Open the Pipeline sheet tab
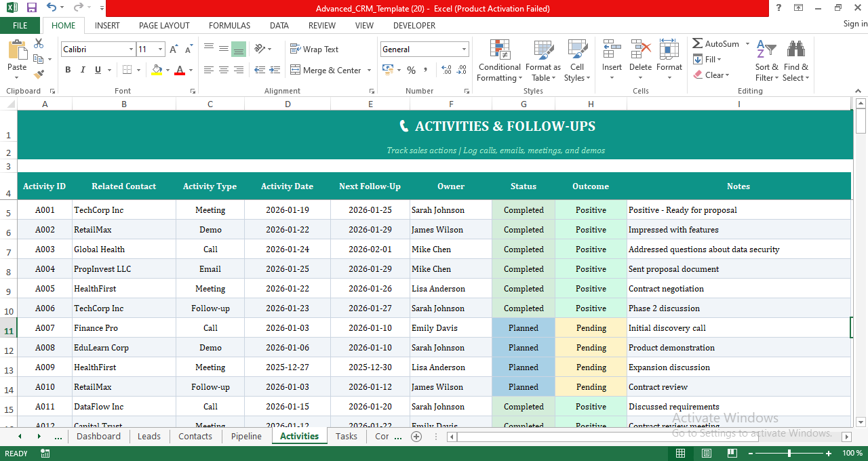The height and width of the screenshot is (461, 868). [246, 436]
